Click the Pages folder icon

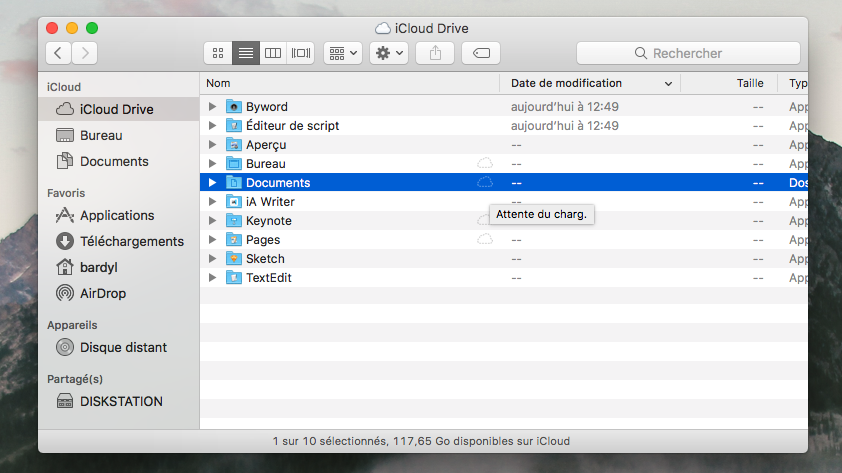coord(234,239)
